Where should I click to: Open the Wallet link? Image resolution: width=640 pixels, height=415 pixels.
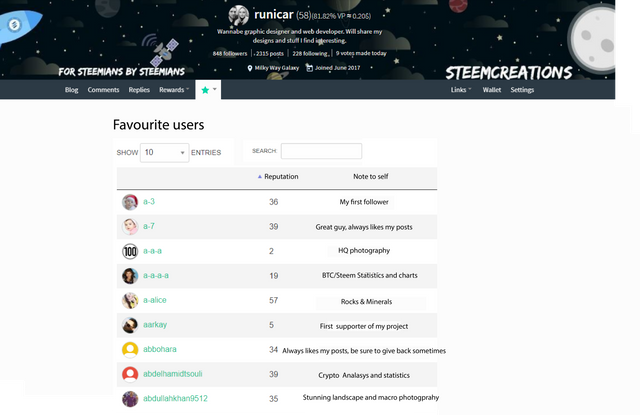[x=491, y=90]
